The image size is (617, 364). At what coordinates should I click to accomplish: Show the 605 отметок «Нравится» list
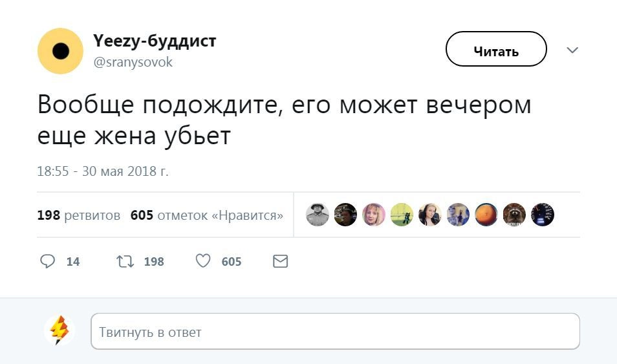(207, 215)
